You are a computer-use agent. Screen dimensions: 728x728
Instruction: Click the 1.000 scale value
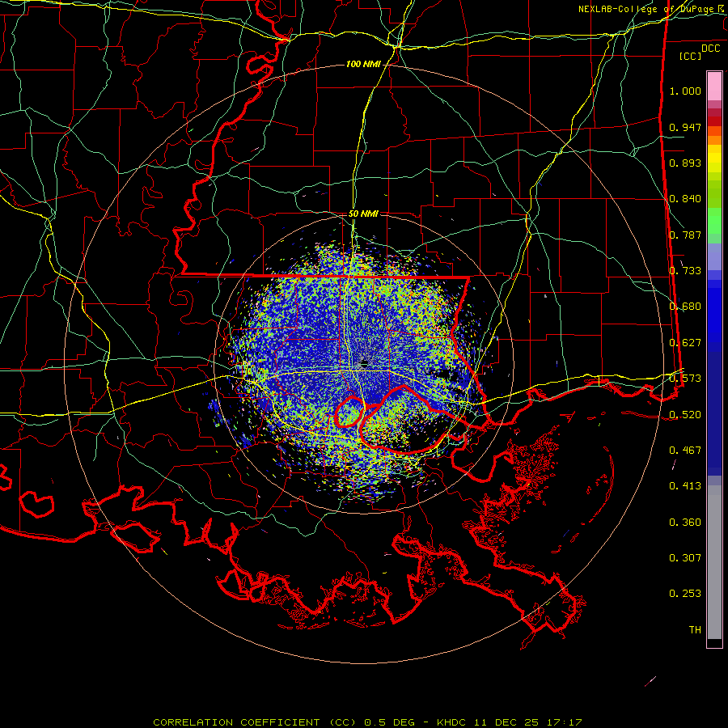(x=685, y=91)
